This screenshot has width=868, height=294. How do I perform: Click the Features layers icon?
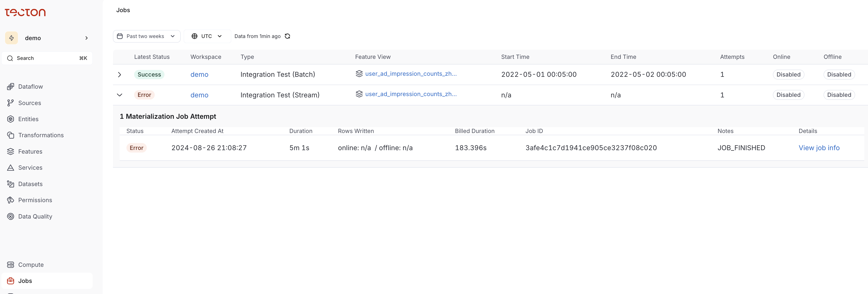(x=11, y=151)
